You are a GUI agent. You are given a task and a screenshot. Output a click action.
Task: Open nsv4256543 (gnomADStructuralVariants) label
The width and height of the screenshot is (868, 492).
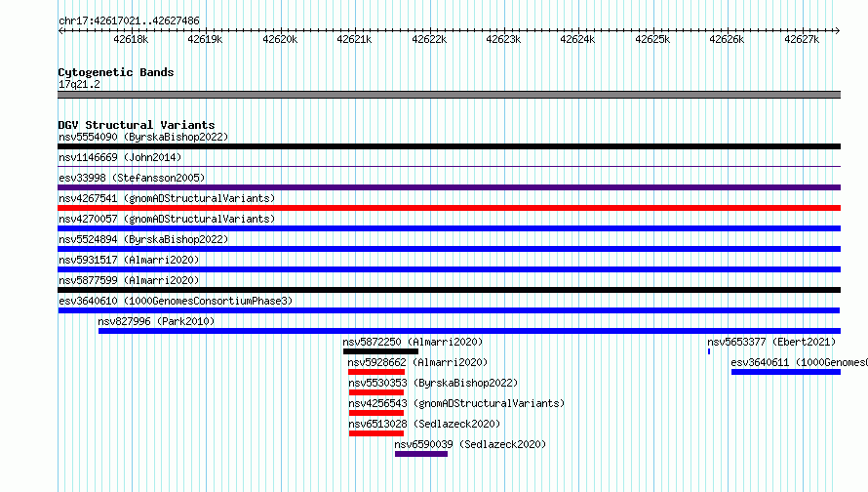point(456,403)
